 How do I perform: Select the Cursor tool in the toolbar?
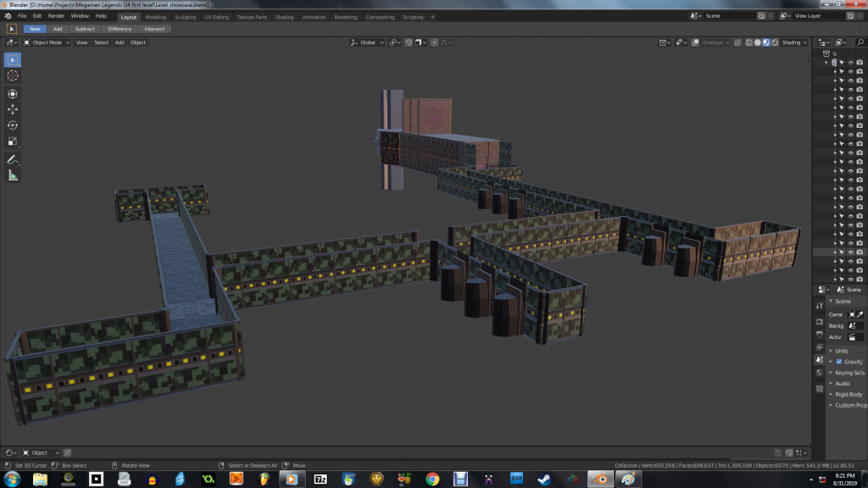click(x=13, y=76)
